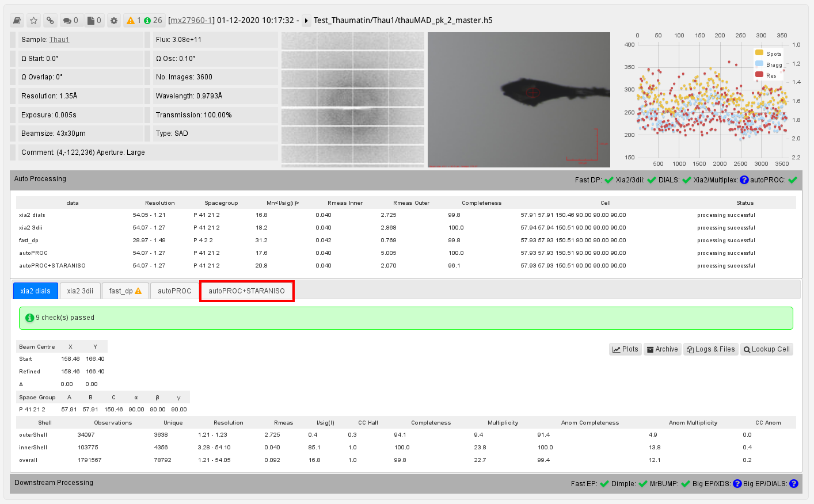814x504 pixels.
Task: Select autoPROC+STARANISO row in summary table
Action: click(406, 266)
